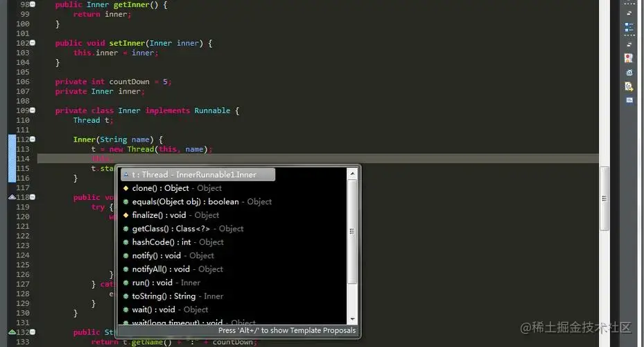Screen dimensions: 644x347
Task: Click the override marker on line 132
Action: (12, 332)
